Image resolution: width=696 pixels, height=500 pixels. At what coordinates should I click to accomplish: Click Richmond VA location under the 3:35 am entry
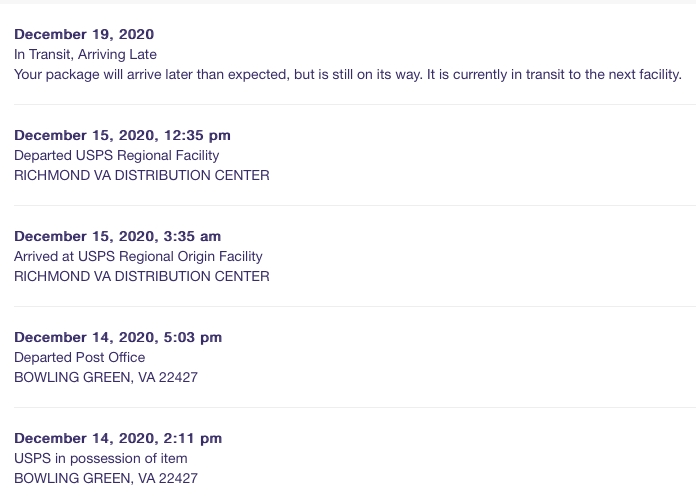tap(141, 276)
